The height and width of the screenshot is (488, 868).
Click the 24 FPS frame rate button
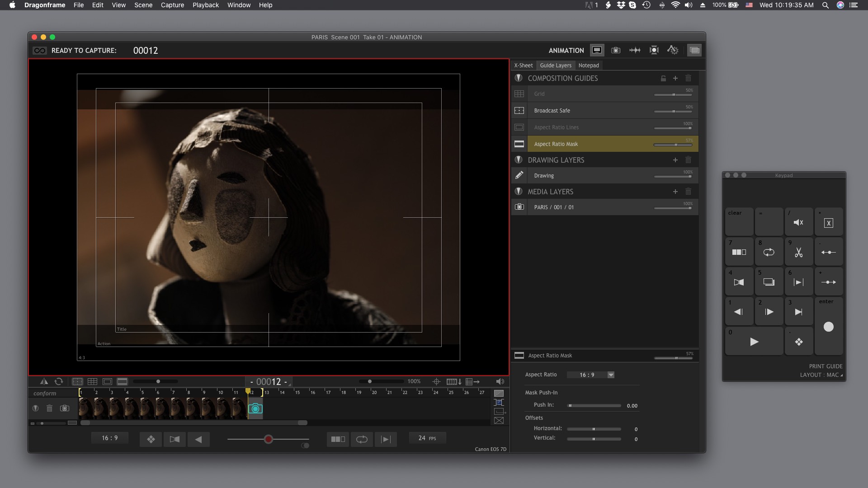pos(427,438)
